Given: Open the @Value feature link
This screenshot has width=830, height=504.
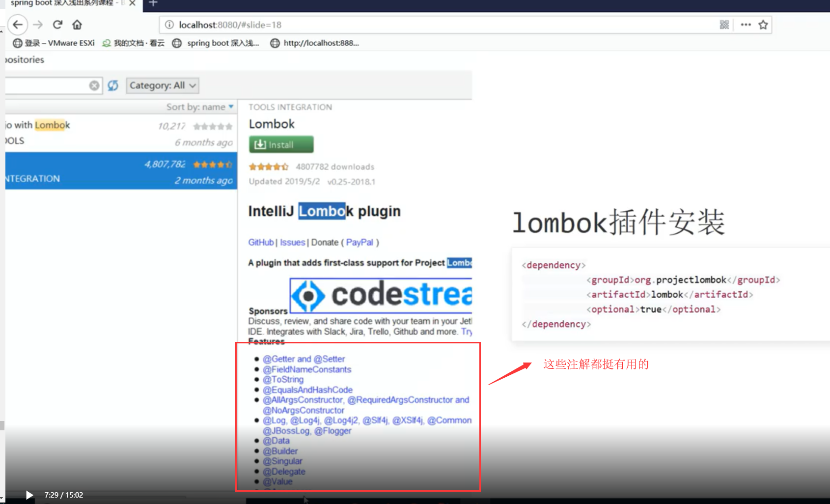Looking at the screenshot, I should pyautogui.click(x=277, y=482).
